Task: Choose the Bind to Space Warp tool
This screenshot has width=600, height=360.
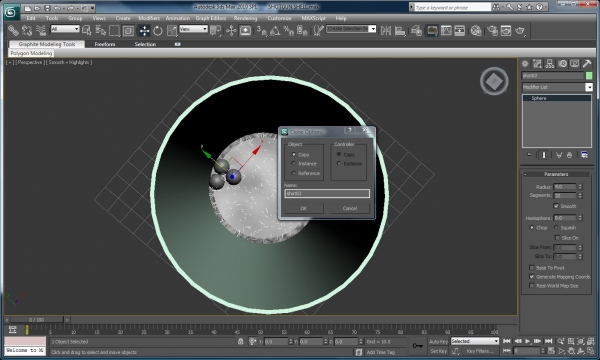Action: 41,31
